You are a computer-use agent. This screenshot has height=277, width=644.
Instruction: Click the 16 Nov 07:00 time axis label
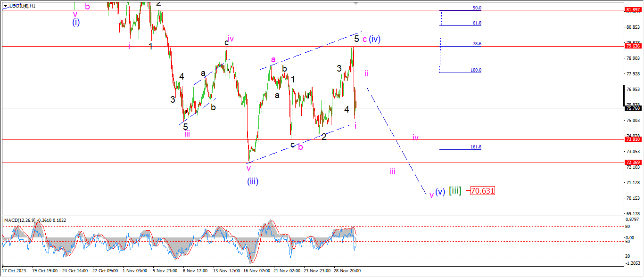[257, 271]
